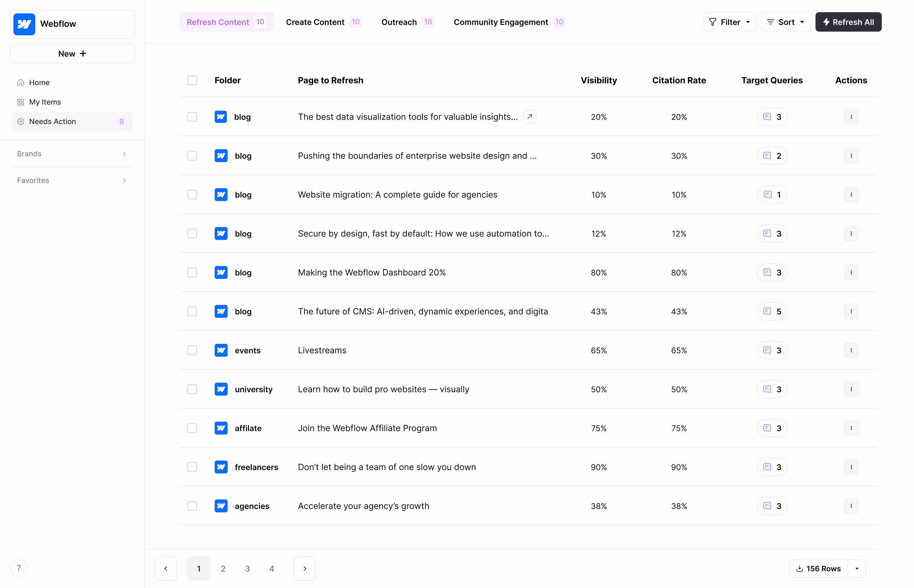Check the Making the Webflow Dashboard row checkbox
Viewport: 914px width, 588px height.
tap(192, 273)
